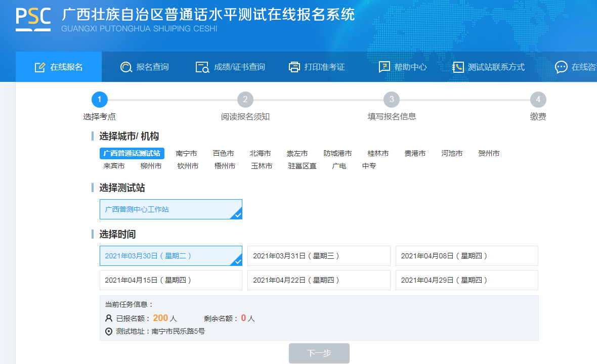This screenshot has width=597, height=364.
Task: Open the 报名查询 tab
Action: [x=144, y=67]
